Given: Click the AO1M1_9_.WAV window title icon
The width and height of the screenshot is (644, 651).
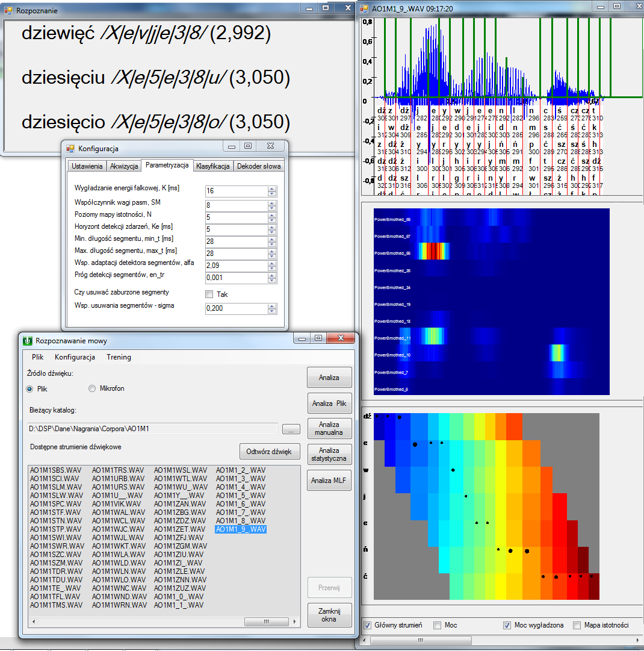Looking at the screenshot, I should click(x=364, y=8).
